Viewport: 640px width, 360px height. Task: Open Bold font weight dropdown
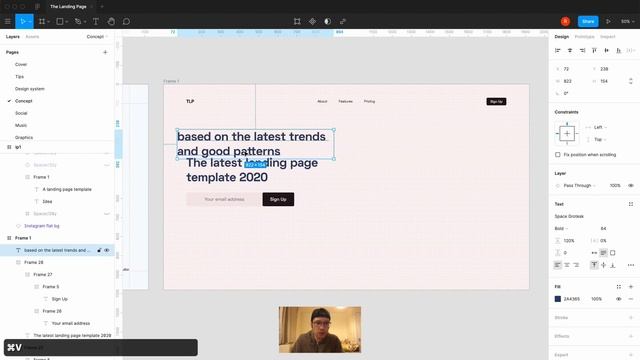tap(561, 229)
